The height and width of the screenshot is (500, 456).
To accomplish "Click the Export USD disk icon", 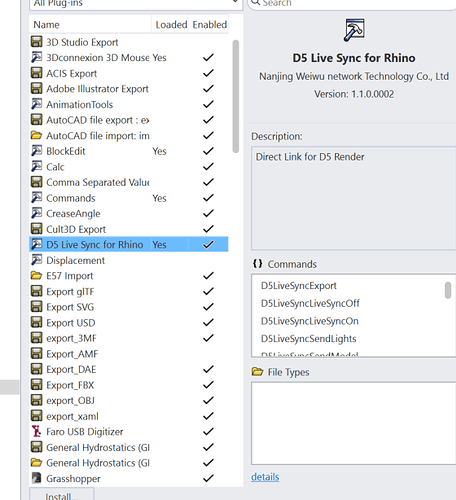I will pos(37,322).
